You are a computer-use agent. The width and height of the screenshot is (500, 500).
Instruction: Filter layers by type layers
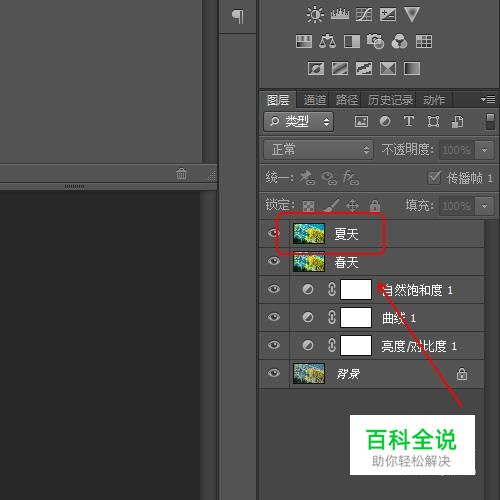tap(409, 121)
